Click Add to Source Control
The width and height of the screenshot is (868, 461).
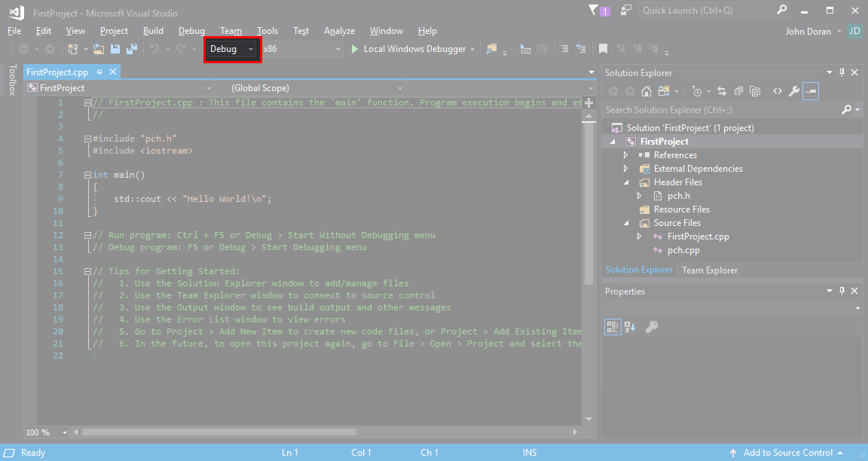coord(787,453)
